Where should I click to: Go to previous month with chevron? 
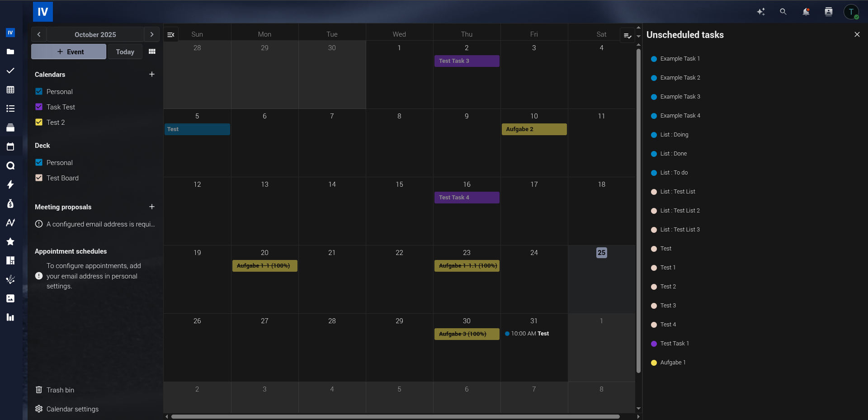pos(39,34)
